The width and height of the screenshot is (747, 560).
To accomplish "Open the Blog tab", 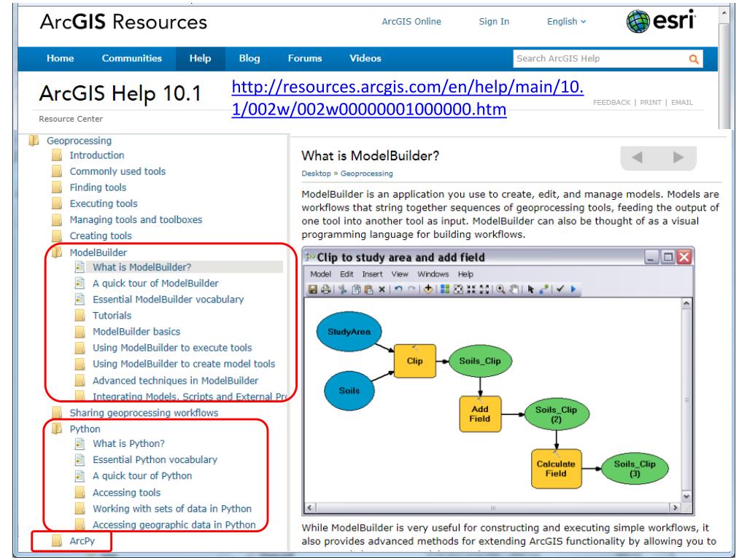I will (x=249, y=58).
